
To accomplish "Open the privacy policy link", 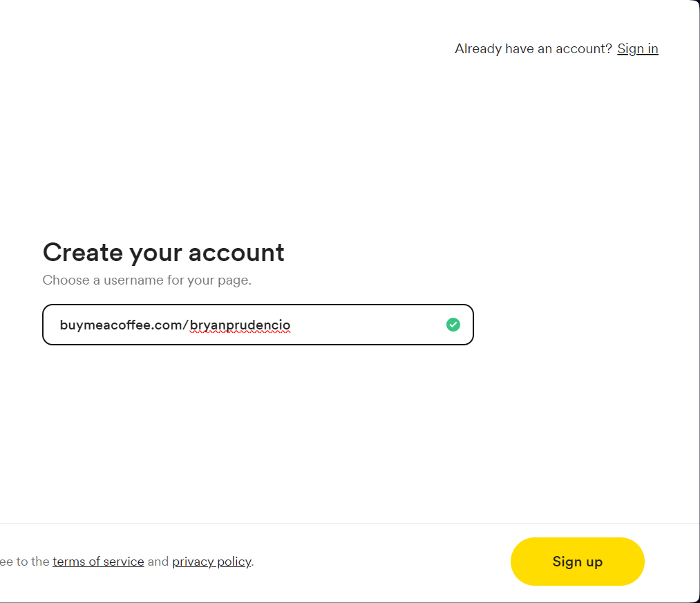I will click(x=211, y=562).
